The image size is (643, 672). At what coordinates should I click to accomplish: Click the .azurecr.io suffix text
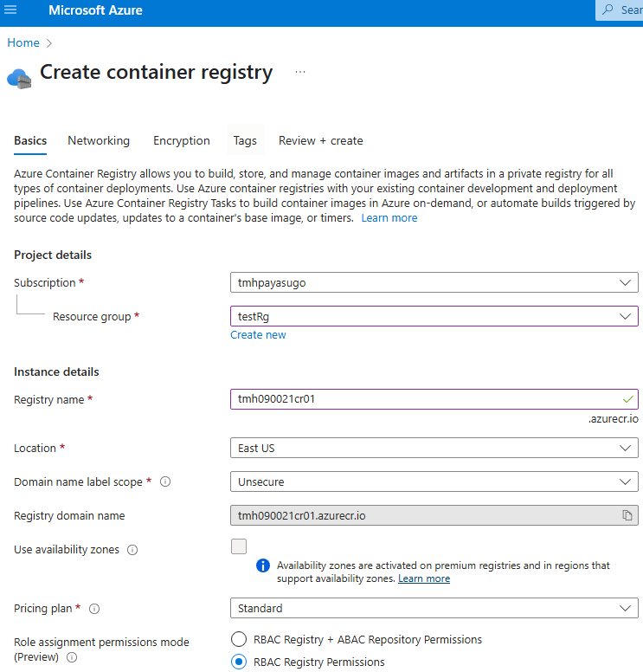point(613,419)
